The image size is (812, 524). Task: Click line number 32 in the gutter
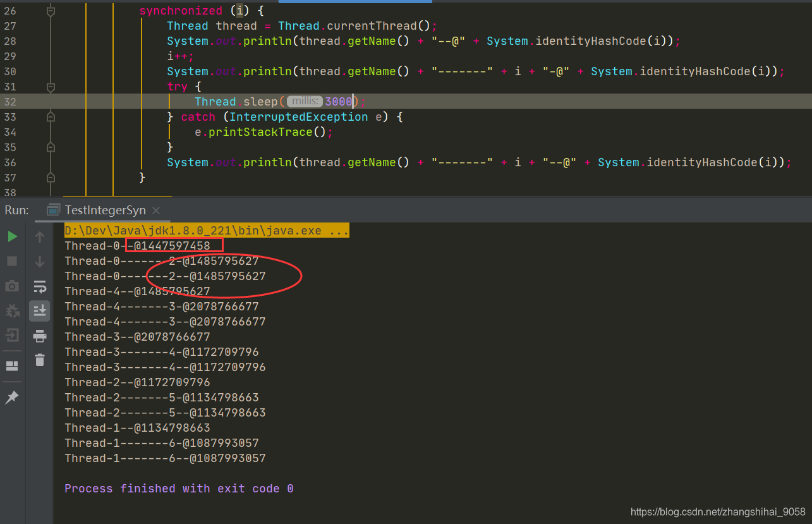click(10, 102)
